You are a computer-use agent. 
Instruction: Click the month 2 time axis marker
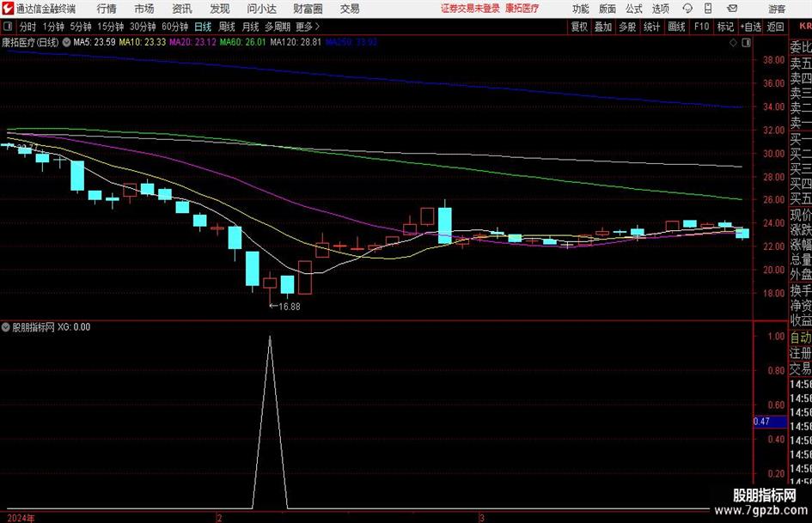220,518
